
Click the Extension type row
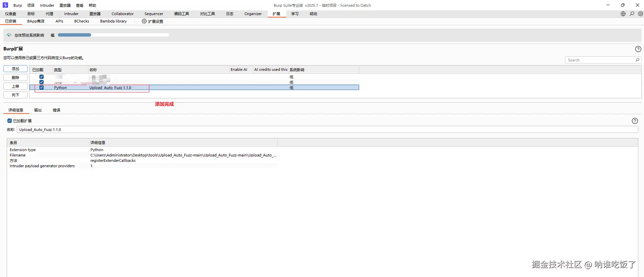142,150
